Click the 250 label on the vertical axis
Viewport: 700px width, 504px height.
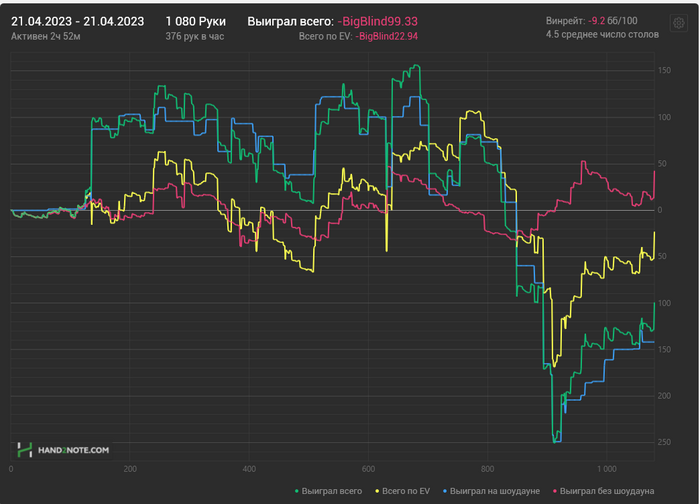pos(664,442)
